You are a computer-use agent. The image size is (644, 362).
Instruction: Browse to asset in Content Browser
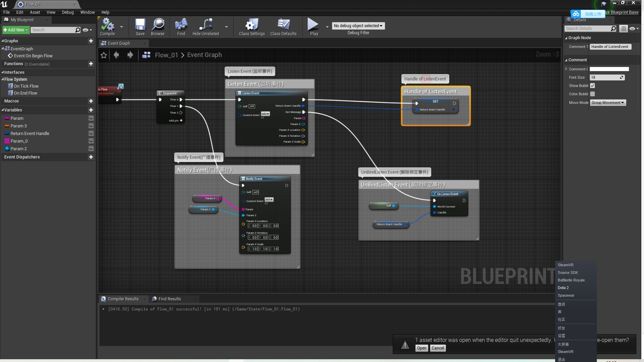pos(157,27)
